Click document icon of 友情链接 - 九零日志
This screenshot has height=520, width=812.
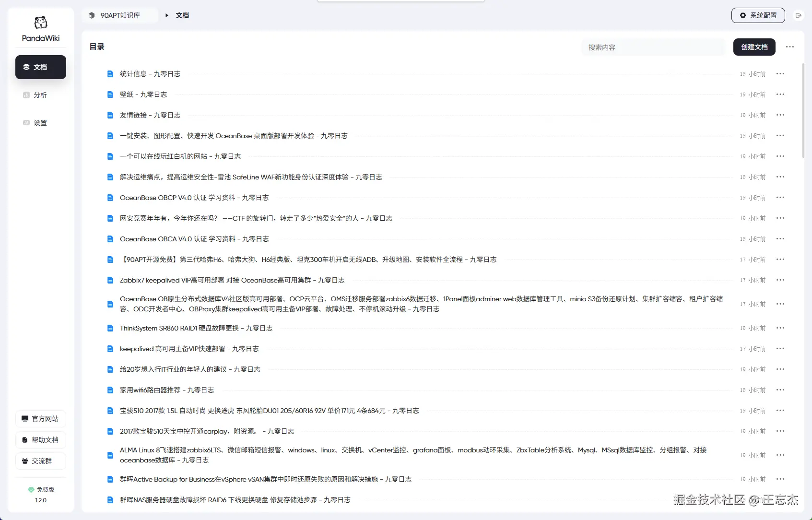(110, 115)
